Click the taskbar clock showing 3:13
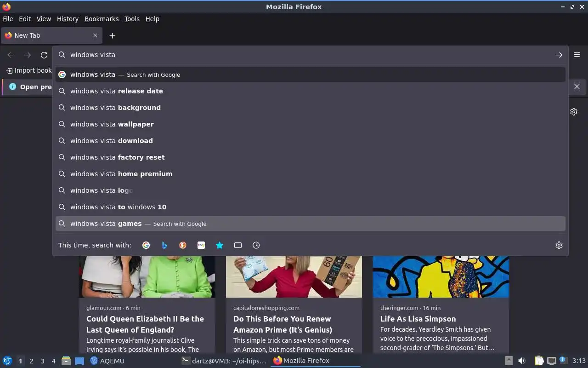Viewport: 588px width, 368px height. (579, 361)
